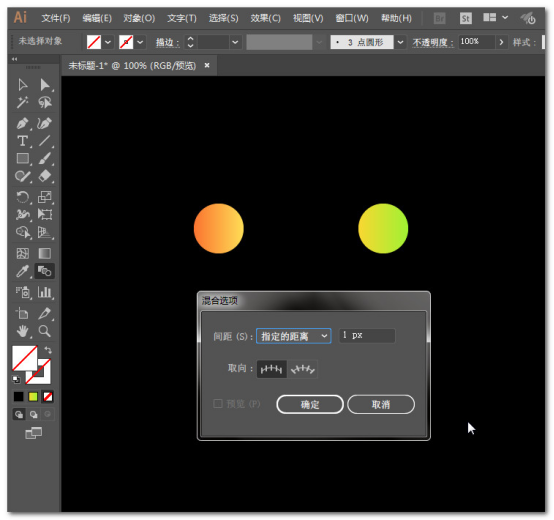Click the 取消 cancel button
Screen dimensions: 554x520
tap(381, 404)
